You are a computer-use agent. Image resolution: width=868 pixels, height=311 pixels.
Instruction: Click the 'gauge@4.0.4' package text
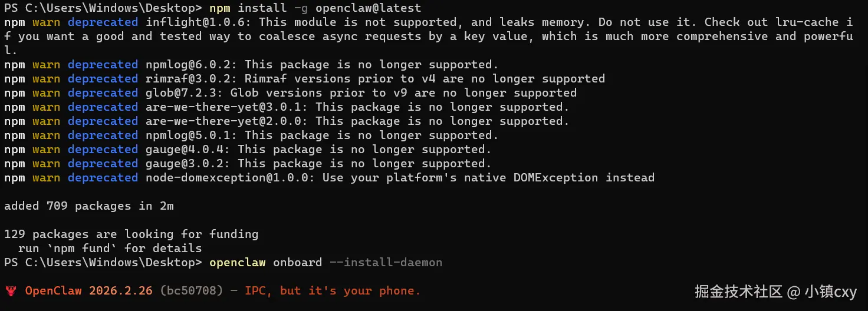pyautogui.click(x=187, y=150)
